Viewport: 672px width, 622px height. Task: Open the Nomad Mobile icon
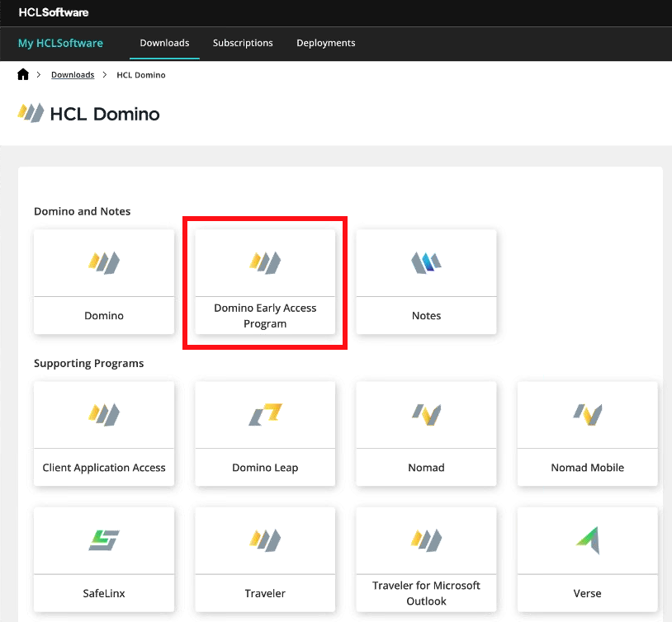tap(588, 415)
